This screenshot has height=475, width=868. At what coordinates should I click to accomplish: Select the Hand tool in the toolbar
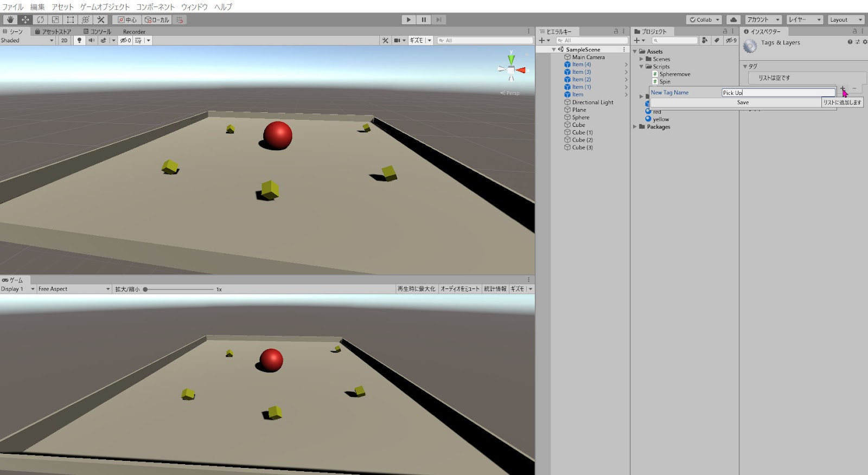(10, 20)
